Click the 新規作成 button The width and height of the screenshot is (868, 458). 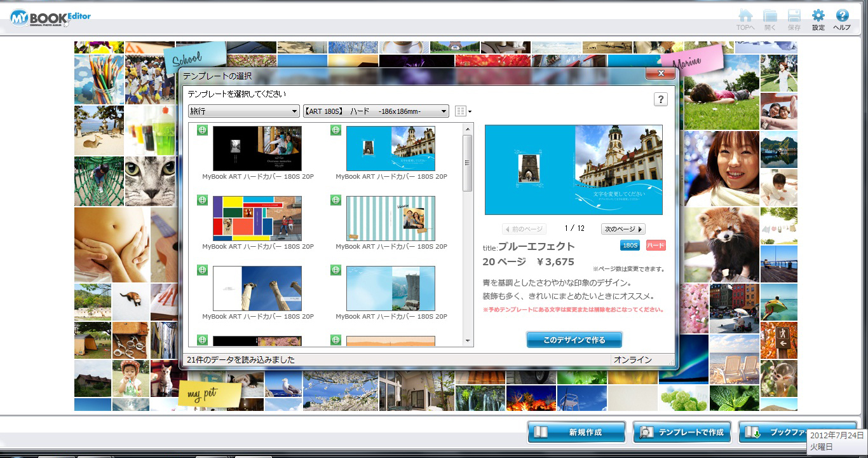click(x=576, y=433)
